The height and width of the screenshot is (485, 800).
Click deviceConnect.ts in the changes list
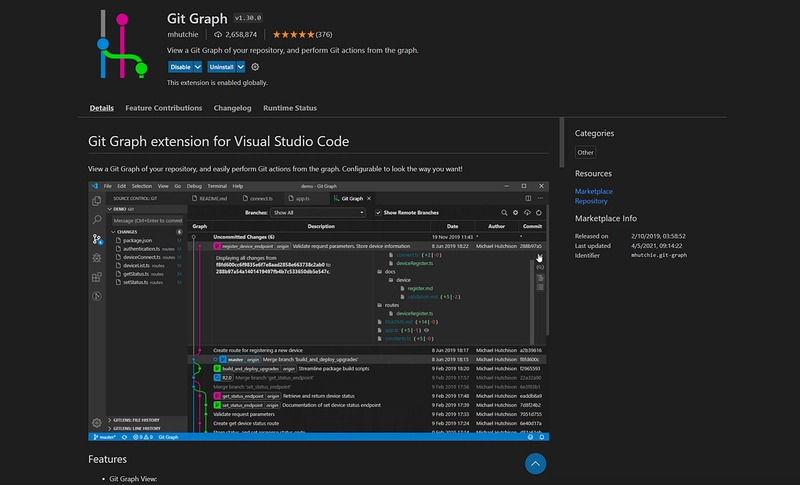tap(142, 257)
